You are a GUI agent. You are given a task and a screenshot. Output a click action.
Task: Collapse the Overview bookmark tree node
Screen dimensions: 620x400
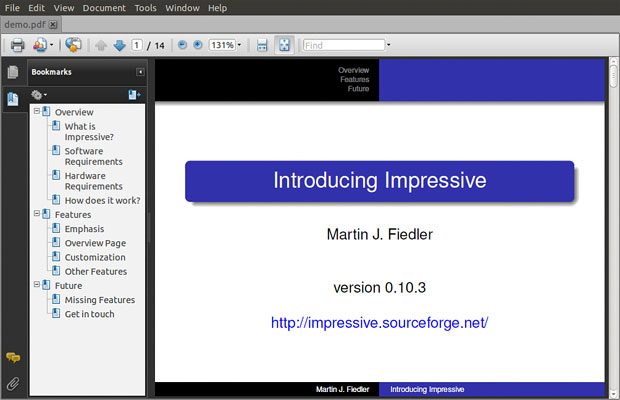[x=37, y=111]
